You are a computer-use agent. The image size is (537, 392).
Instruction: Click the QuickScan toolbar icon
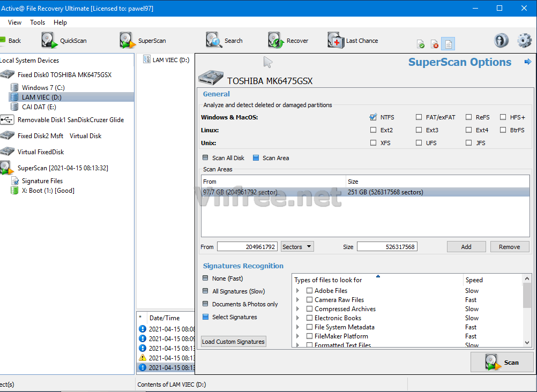(x=50, y=41)
